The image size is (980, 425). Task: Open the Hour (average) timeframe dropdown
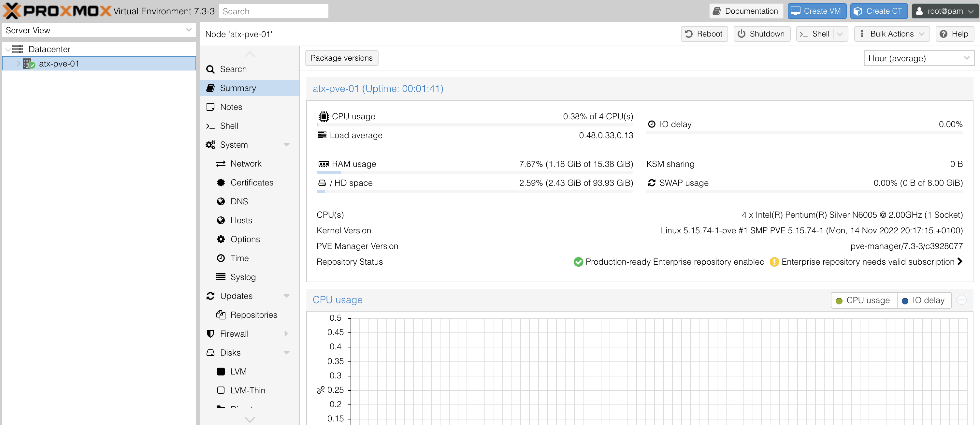click(x=918, y=58)
